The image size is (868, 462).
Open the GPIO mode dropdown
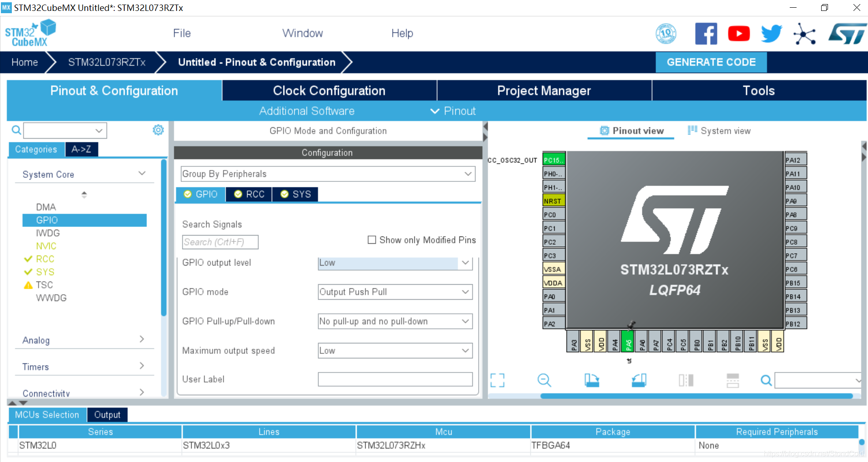tap(395, 292)
